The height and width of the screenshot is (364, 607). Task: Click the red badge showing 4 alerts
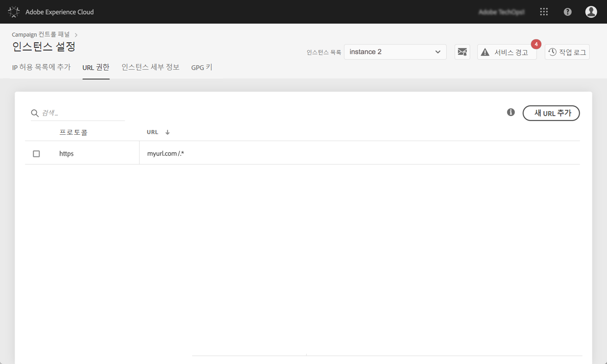tap(536, 44)
